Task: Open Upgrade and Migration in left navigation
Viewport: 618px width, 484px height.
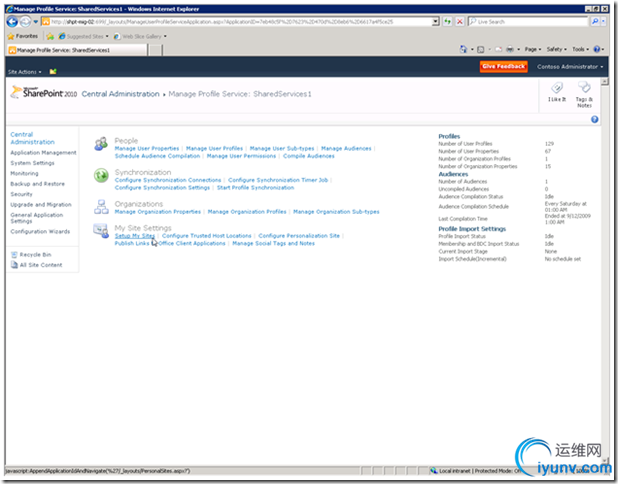Action: (41, 205)
